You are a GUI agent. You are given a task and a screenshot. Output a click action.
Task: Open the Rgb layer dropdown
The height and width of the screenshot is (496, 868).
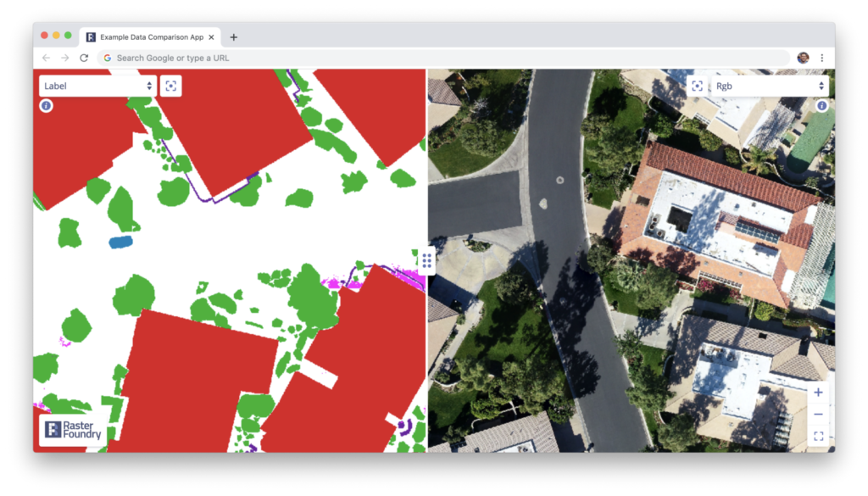[x=767, y=86]
